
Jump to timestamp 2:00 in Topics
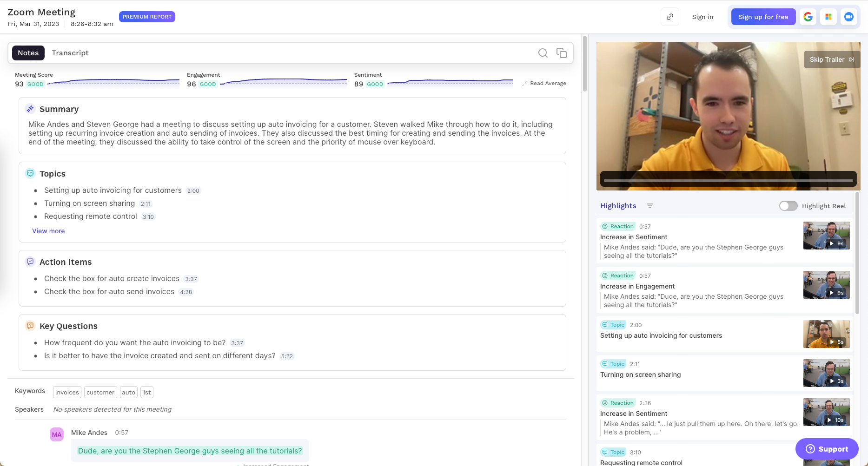point(193,191)
